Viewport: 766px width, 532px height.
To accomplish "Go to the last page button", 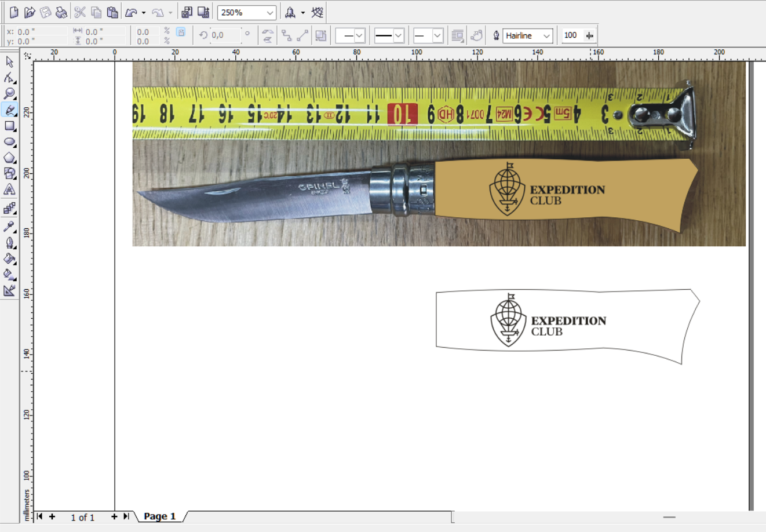I will [x=126, y=516].
